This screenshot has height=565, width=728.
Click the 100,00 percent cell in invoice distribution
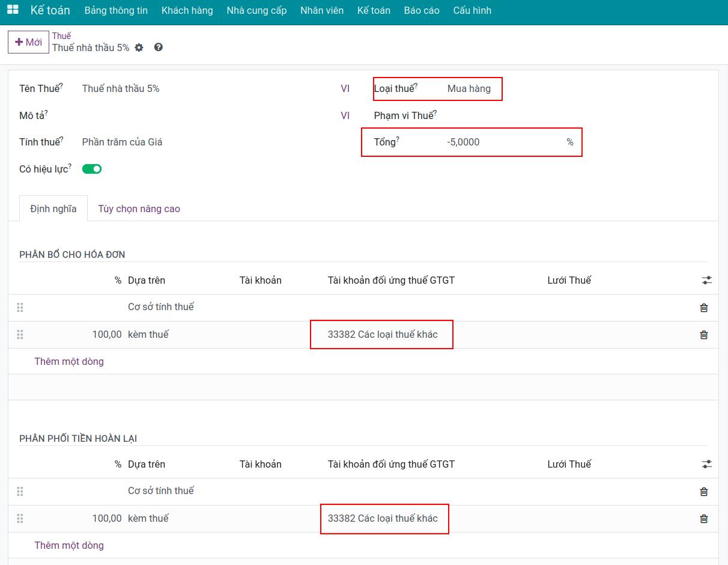click(107, 334)
